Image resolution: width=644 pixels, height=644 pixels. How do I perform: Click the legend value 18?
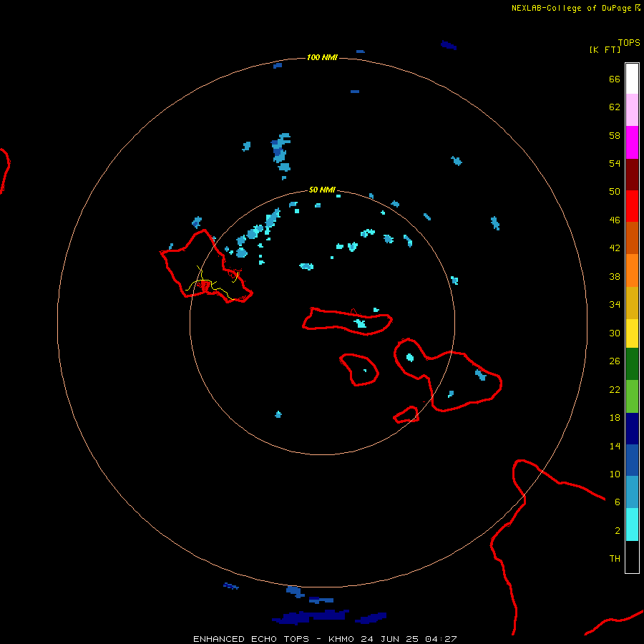point(615,418)
